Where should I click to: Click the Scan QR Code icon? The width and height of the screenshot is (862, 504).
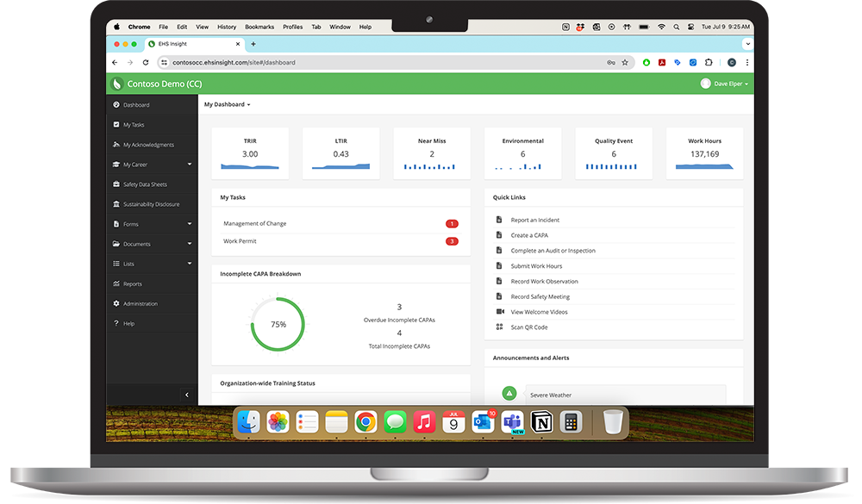499,327
